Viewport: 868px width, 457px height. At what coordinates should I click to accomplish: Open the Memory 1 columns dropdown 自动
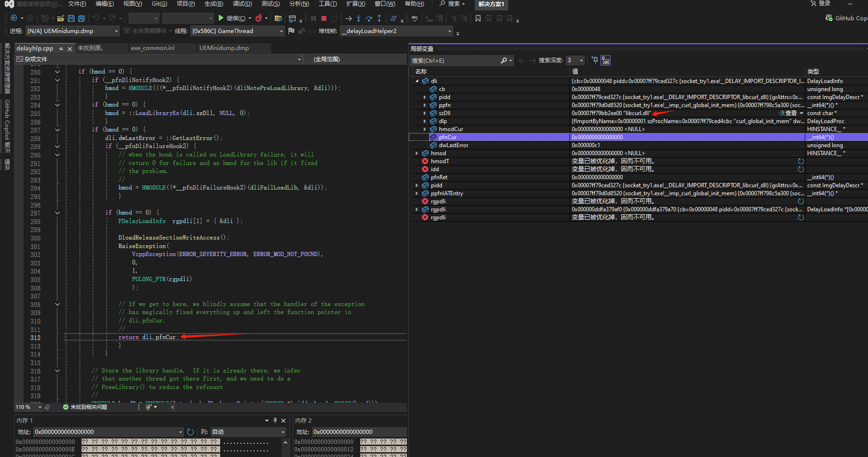[x=248, y=432]
